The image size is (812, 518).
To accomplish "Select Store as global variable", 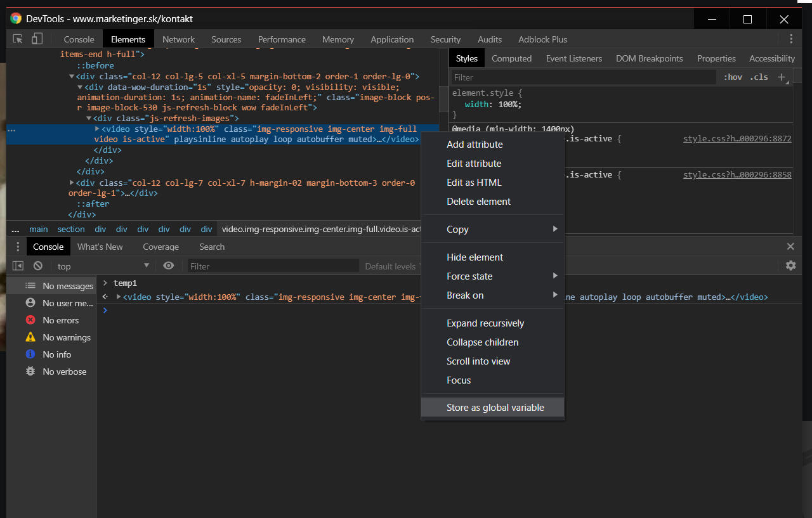I will point(493,408).
